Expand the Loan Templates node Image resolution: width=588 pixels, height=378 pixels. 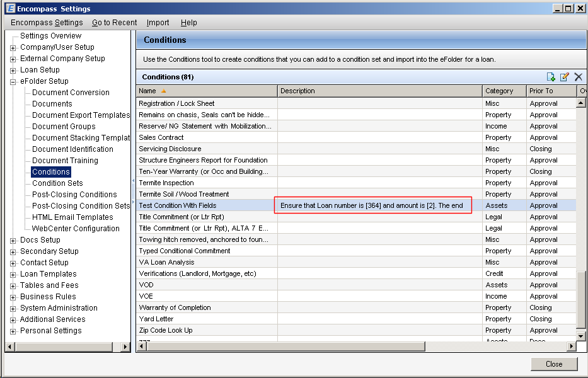click(13, 275)
